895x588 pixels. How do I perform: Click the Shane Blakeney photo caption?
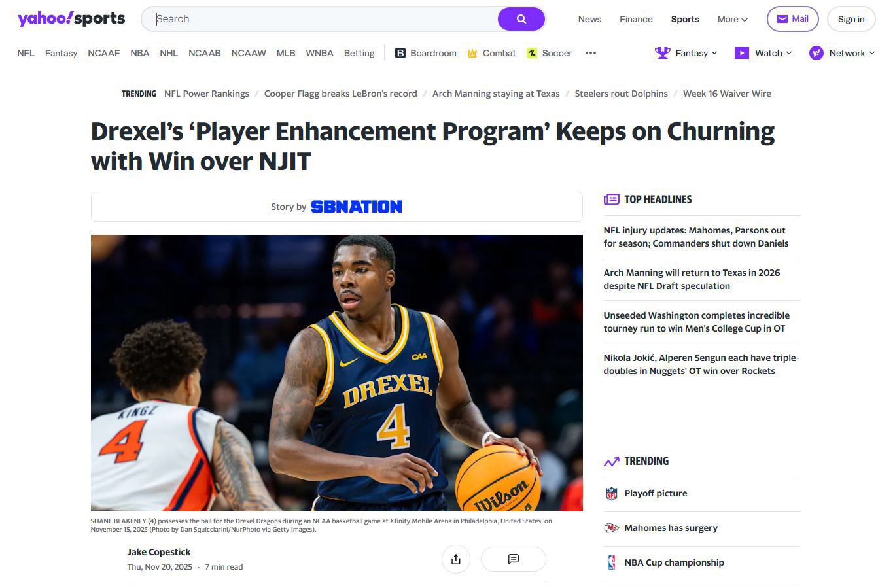(x=321, y=525)
